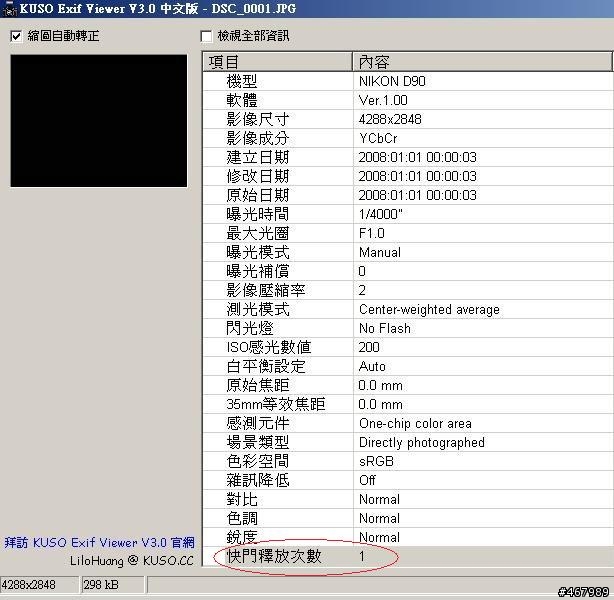Select the 雜訊降低 row label

pyautogui.click(x=257, y=480)
